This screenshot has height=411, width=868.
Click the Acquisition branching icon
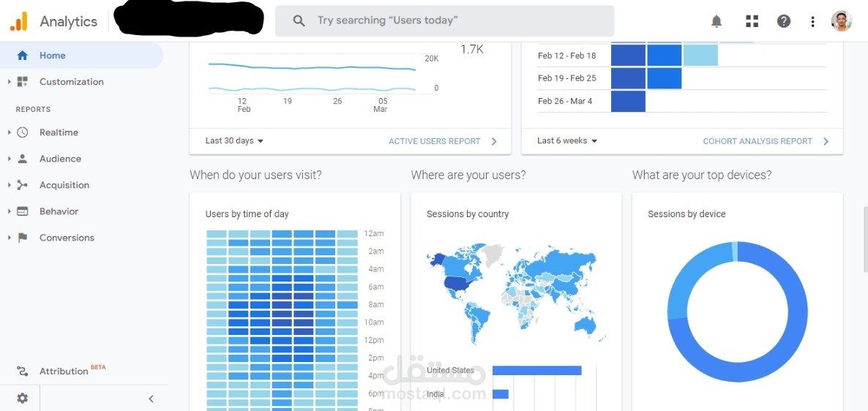pyautogui.click(x=22, y=185)
